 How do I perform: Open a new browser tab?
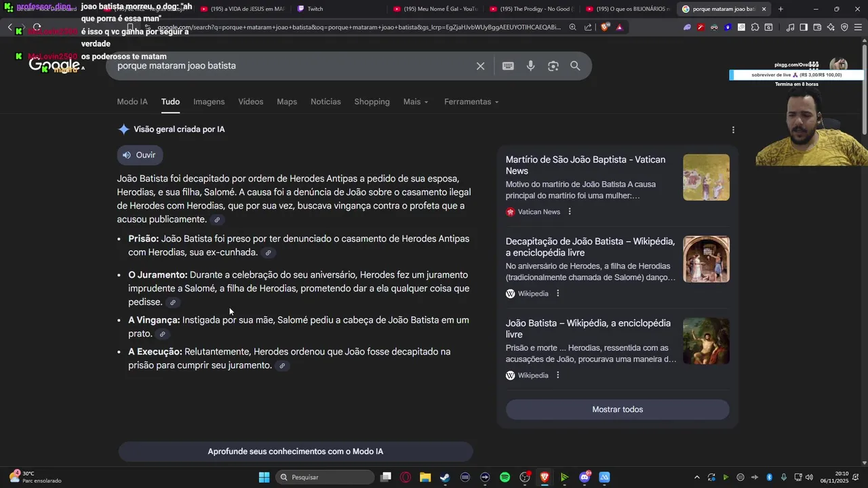781,9
